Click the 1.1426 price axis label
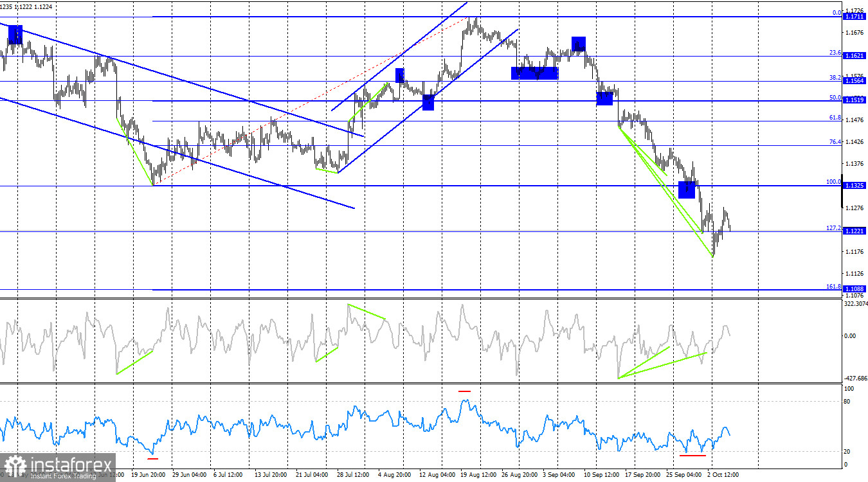The height and width of the screenshot is (482, 868). pos(854,141)
